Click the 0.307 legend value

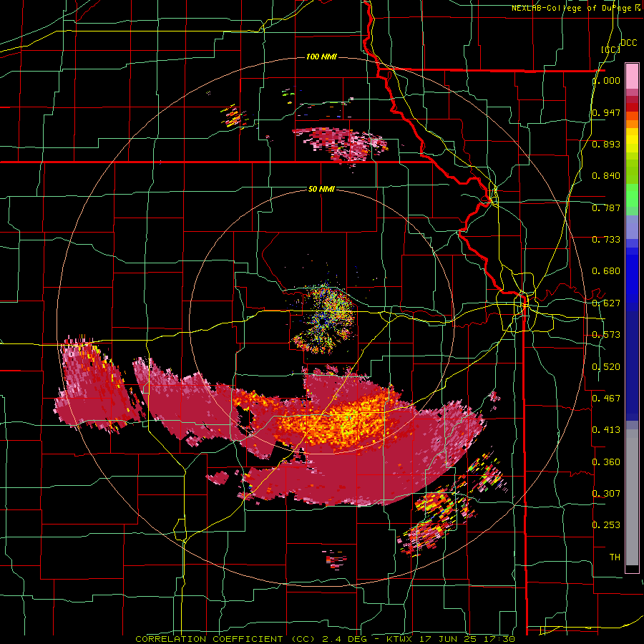pyautogui.click(x=606, y=494)
